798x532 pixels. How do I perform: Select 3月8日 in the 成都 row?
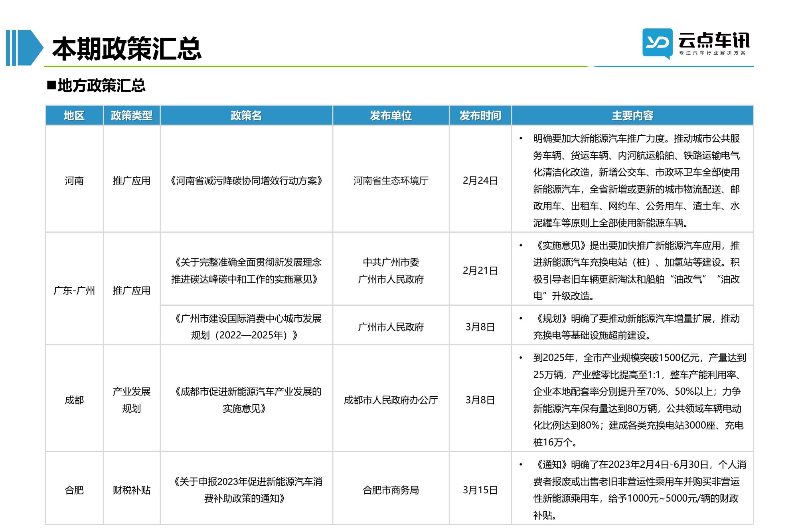[480, 400]
